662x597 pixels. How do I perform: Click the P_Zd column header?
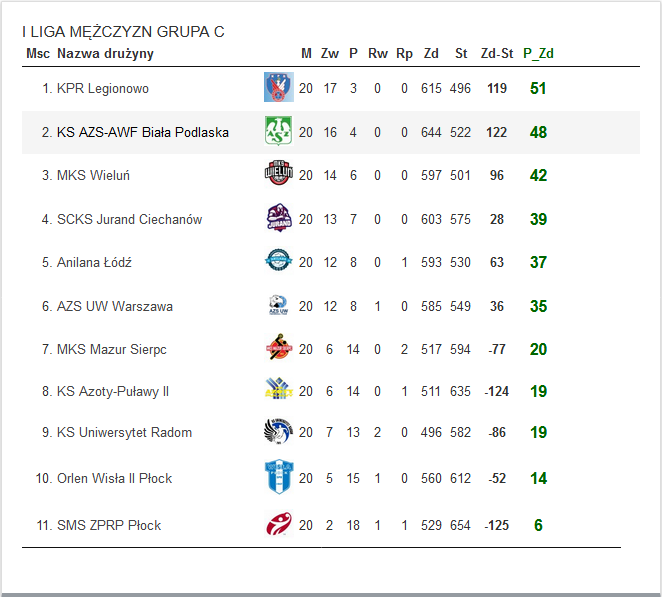point(538,53)
